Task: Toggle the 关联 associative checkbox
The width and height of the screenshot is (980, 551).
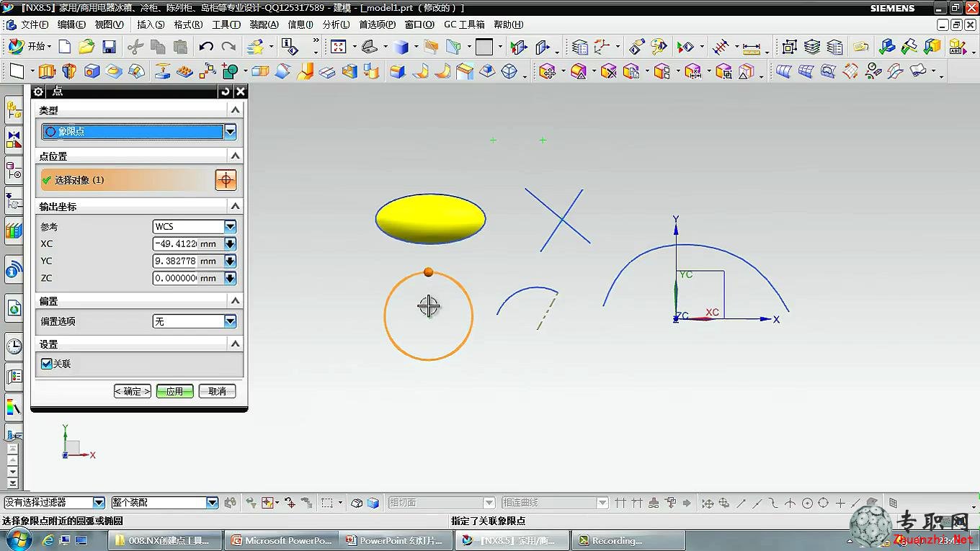Action: [x=47, y=364]
